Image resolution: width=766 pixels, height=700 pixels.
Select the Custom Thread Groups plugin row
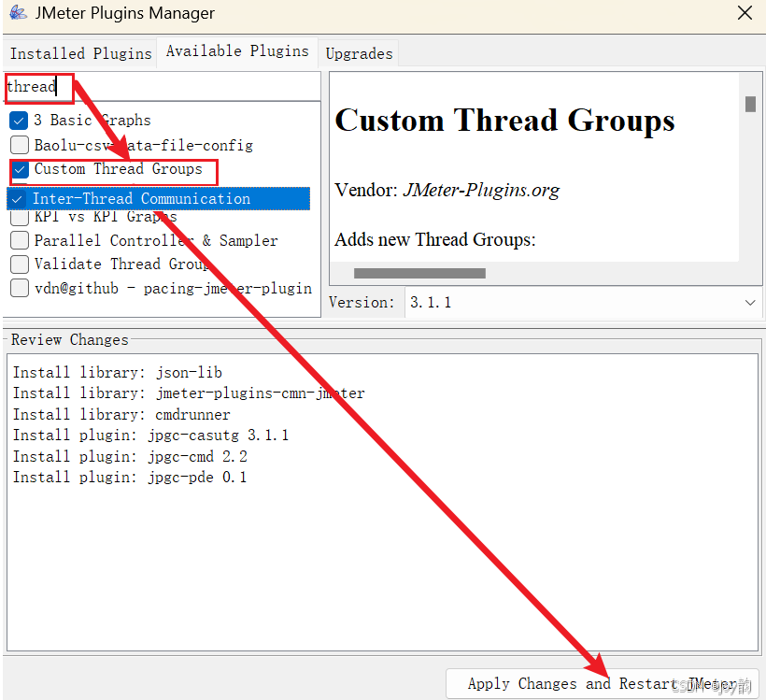pyautogui.click(x=159, y=169)
